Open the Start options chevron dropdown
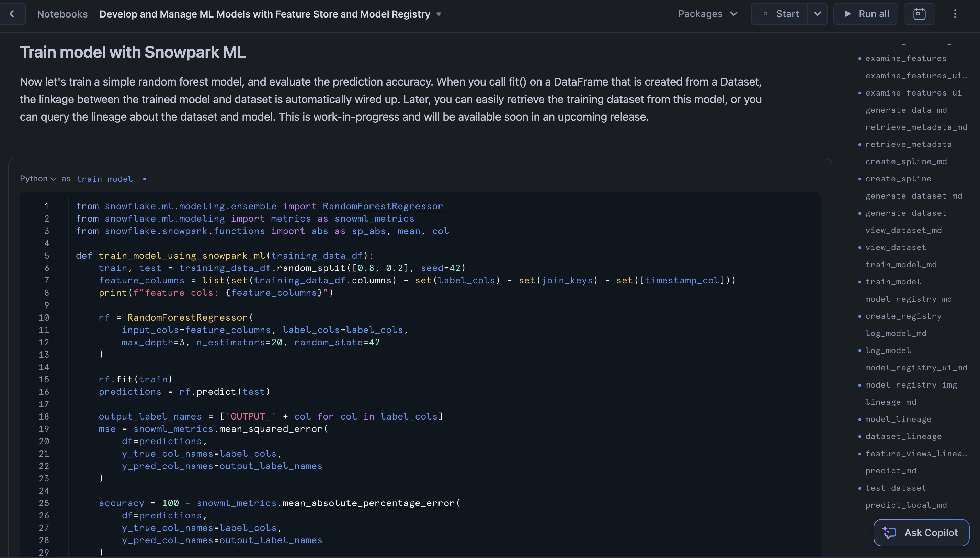The height and width of the screenshot is (558, 980). pos(817,14)
